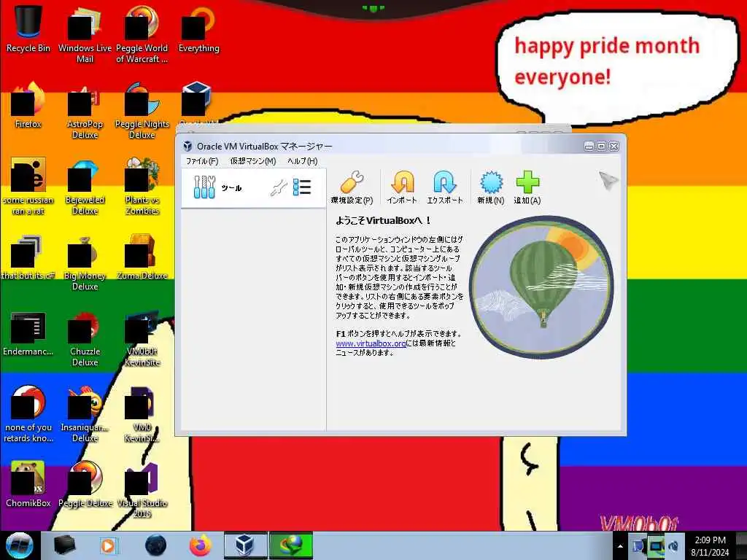747x560 pixels.
Task: Select Peggle World of Warcraft desktop icon
Action: point(142,35)
